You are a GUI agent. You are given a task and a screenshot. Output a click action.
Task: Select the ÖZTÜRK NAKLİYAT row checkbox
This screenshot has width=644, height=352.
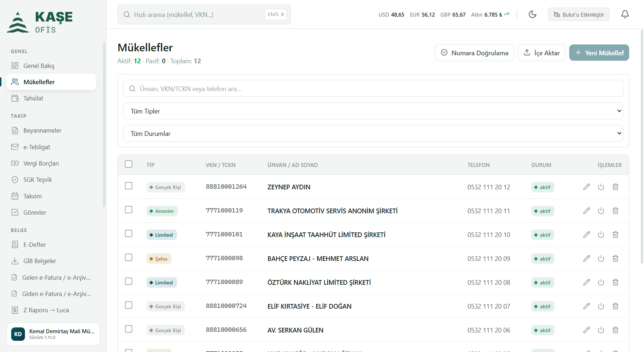coord(129,281)
